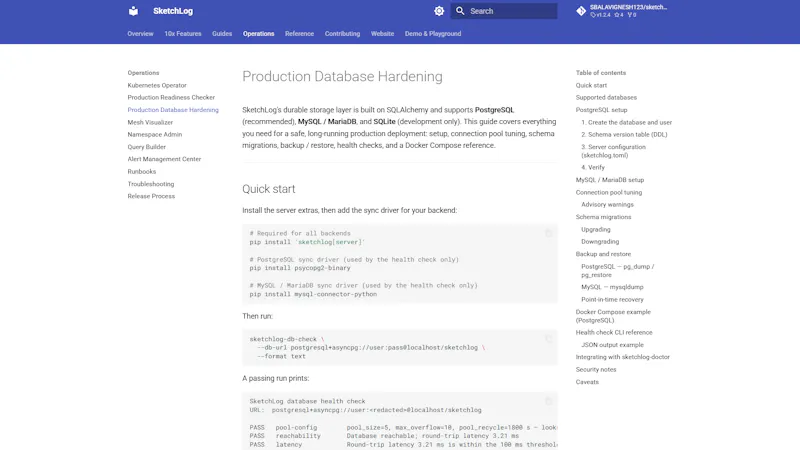Screen dimensions: 800x450
Task: Focus the Search input field
Action: 504,11
